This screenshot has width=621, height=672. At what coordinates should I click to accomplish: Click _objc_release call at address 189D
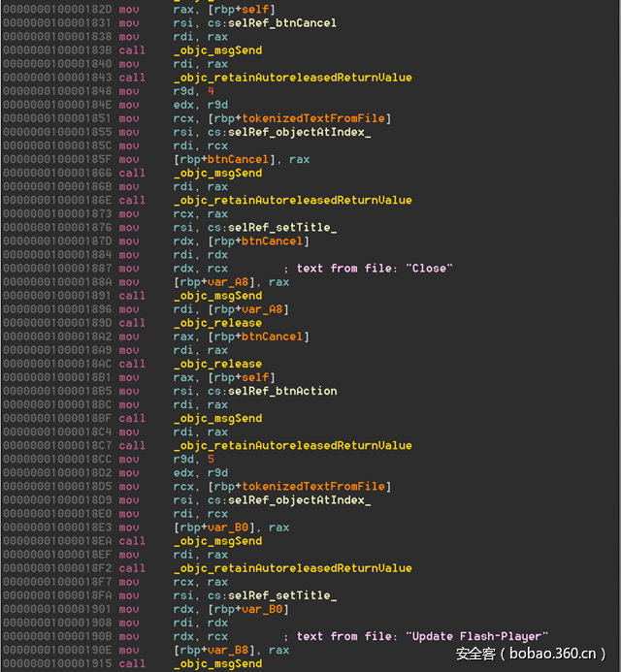click(x=217, y=323)
